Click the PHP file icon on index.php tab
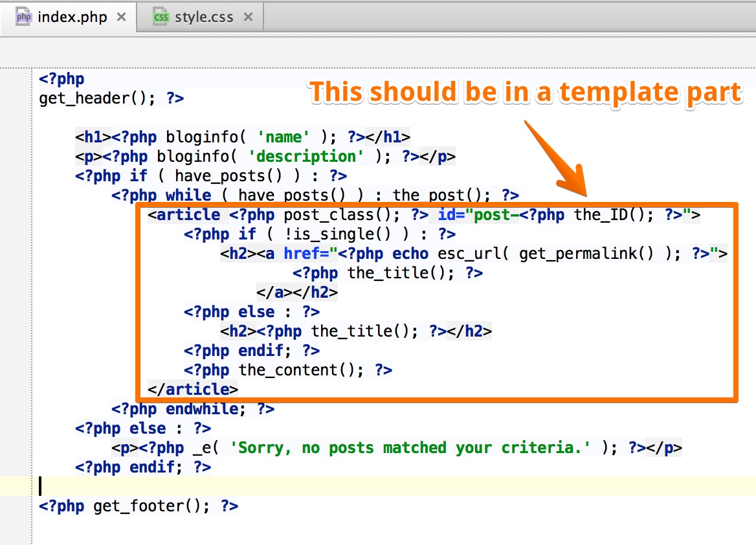 (x=23, y=17)
